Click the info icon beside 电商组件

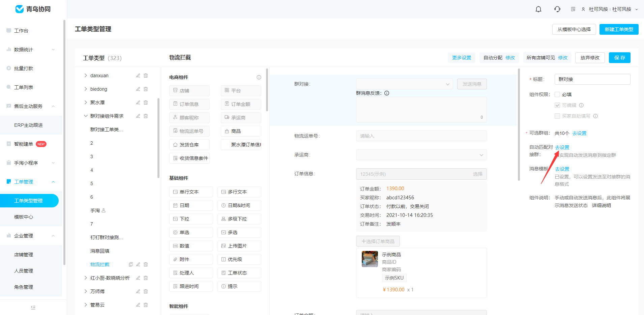click(x=259, y=77)
